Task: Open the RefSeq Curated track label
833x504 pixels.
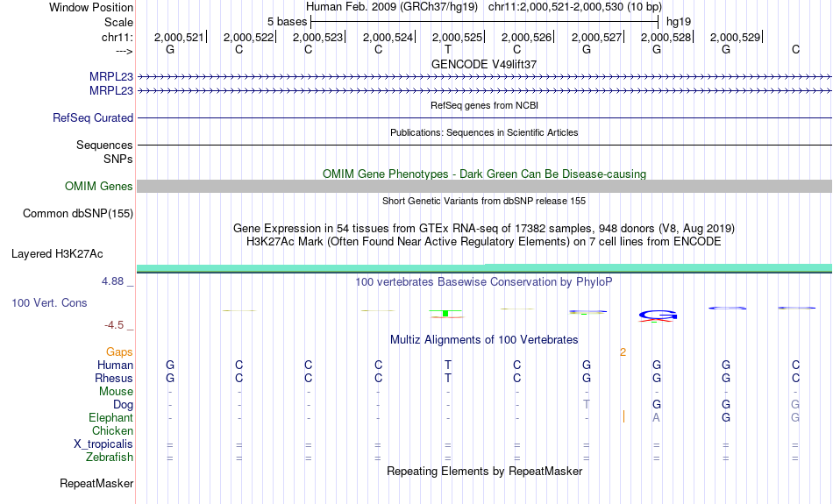Action: coord(92,118)
